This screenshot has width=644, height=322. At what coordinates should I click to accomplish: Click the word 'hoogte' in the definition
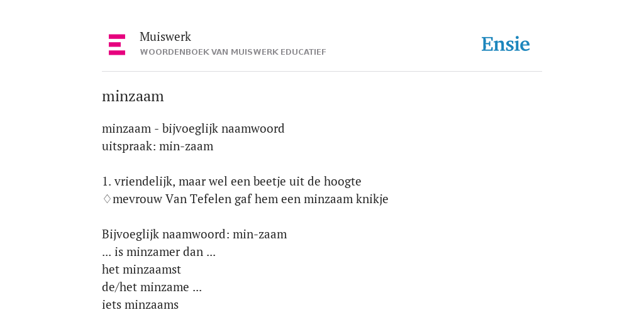click(x=343, y=182)
